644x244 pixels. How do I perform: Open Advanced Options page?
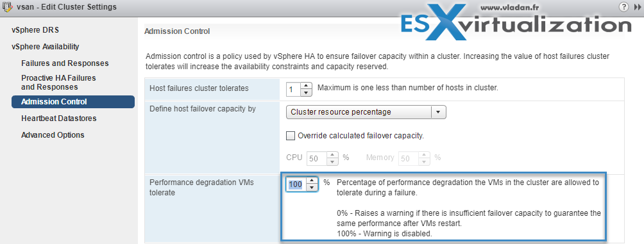pos(53,135)
